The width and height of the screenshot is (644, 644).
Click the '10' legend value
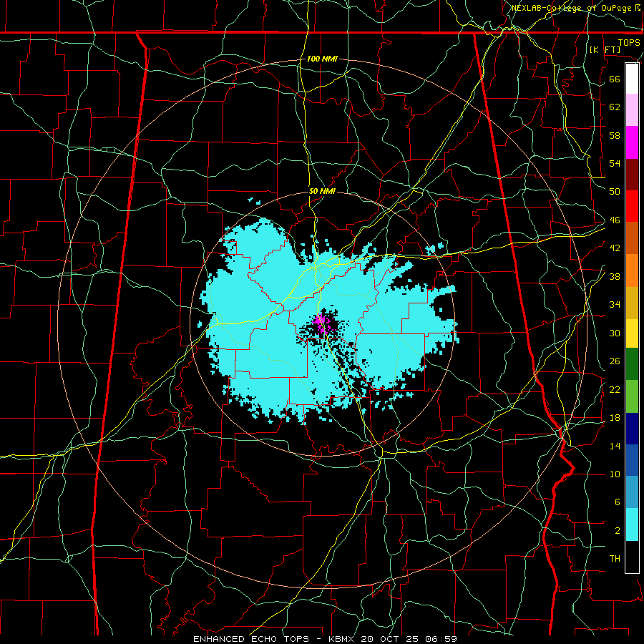[615, 474]
